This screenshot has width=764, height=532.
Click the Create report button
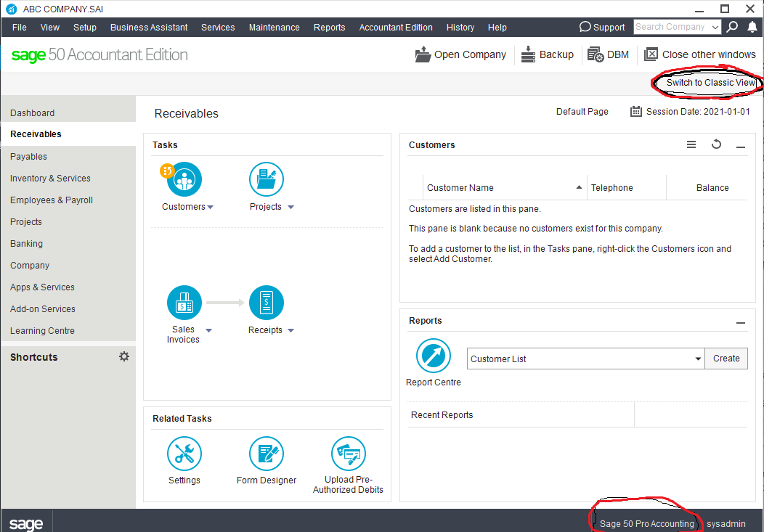[x=726, y=359]
